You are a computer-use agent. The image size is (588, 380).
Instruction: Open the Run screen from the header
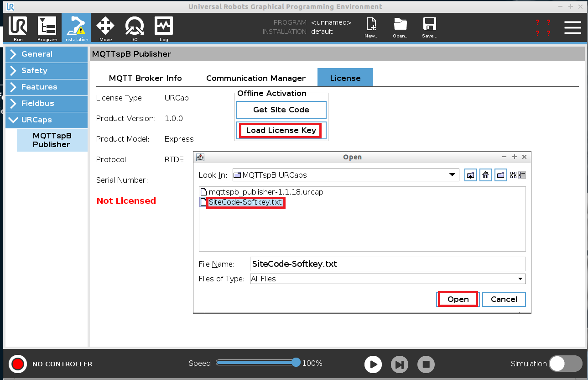point(18,28)
